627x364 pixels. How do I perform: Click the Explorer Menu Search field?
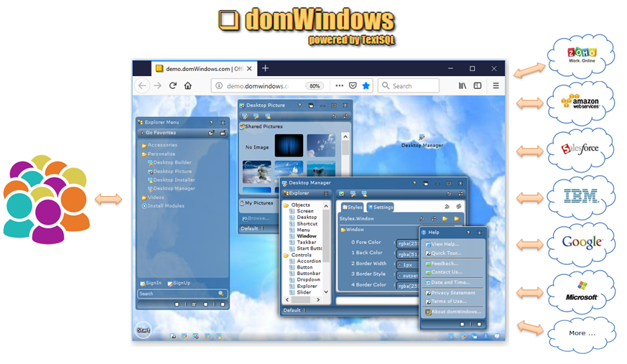(x=182, y=294)
